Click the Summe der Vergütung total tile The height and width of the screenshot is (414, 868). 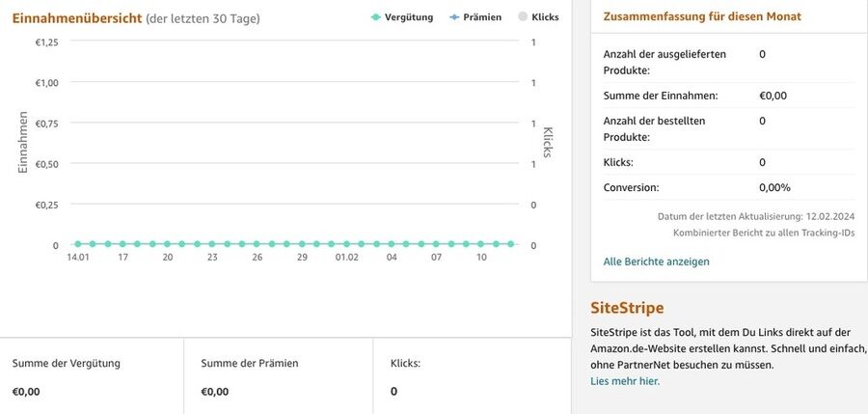pos(92,376)
